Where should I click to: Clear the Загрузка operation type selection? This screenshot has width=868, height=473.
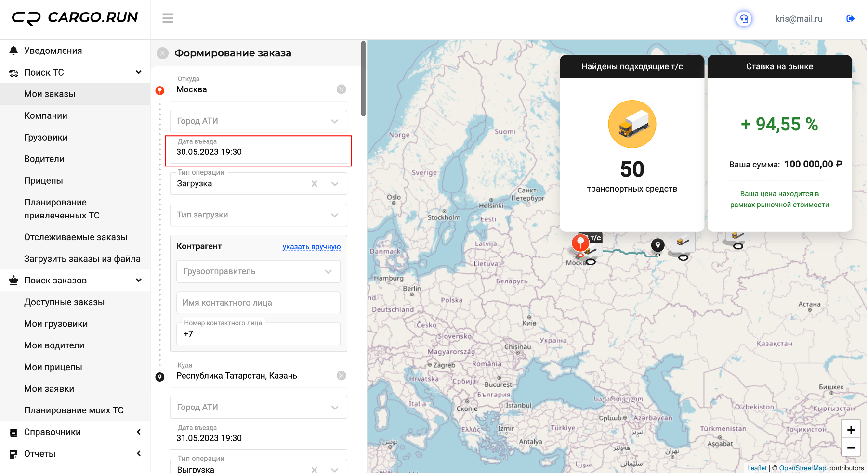coord(314,184)
